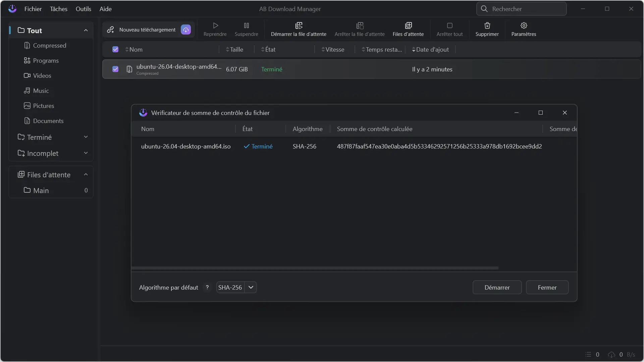Click the AB Download Manager logo icon
Viewport: 644px width, 362px height.
(12, 9)
